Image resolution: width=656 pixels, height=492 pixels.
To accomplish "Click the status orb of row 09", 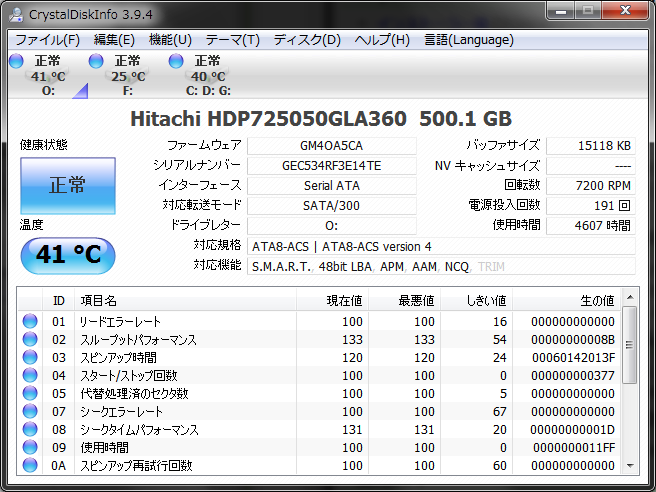I will click(30, 447).
